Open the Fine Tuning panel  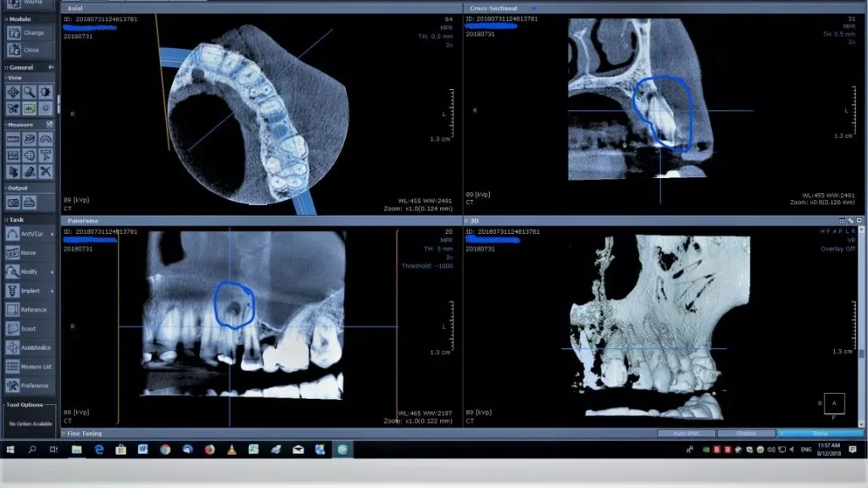pyautogui.click(x=85, y=433)
